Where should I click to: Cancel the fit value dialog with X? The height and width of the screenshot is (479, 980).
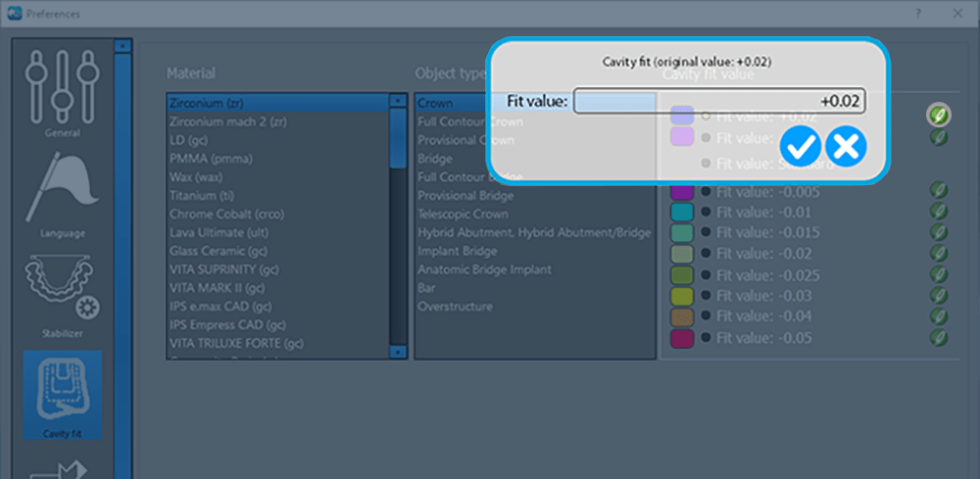[x=847, y=146]
